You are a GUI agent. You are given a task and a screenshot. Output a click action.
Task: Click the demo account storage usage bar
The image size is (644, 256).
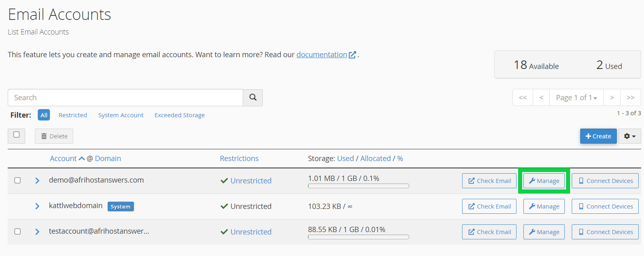click(358, 186)
